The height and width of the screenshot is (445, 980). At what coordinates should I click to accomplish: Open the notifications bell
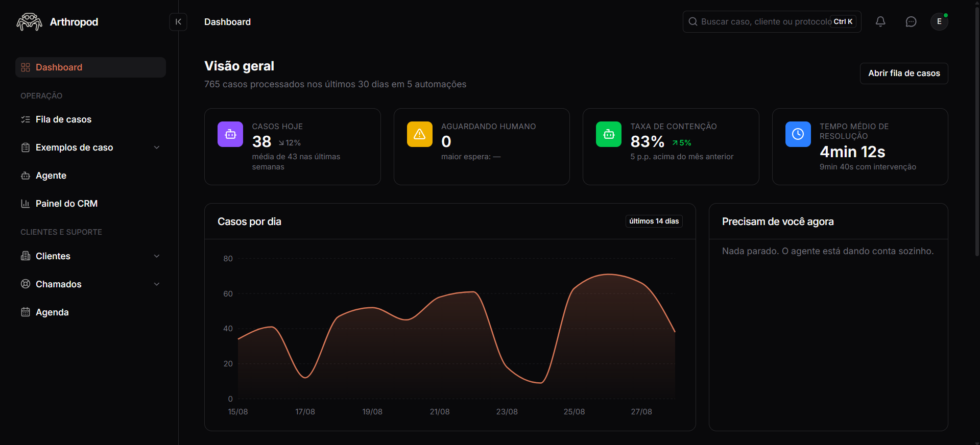[880, 21]
